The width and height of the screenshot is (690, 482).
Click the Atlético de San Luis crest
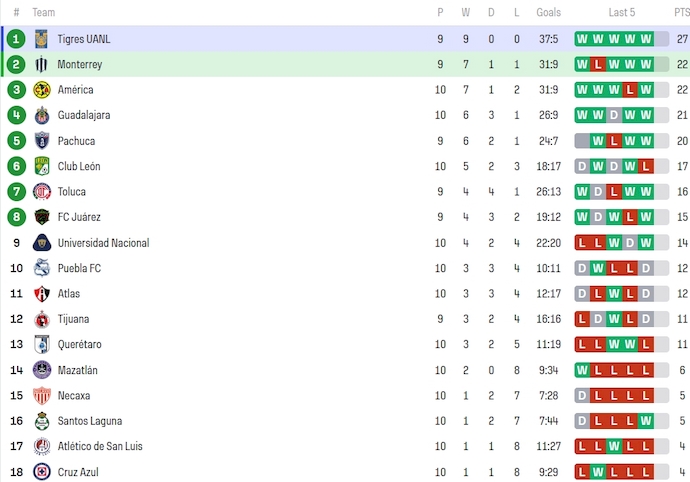pos(42,446)
